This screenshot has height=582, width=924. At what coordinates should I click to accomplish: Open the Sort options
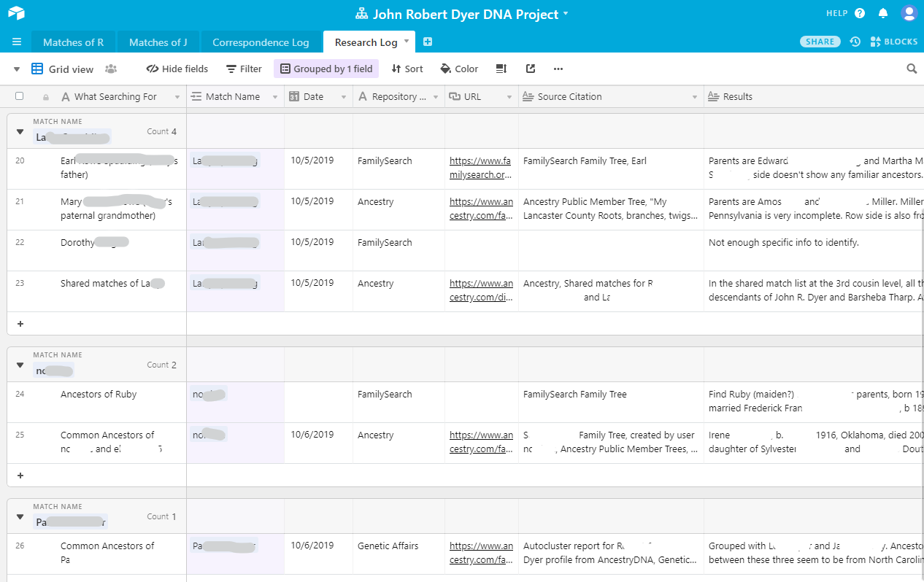point(407,69)
